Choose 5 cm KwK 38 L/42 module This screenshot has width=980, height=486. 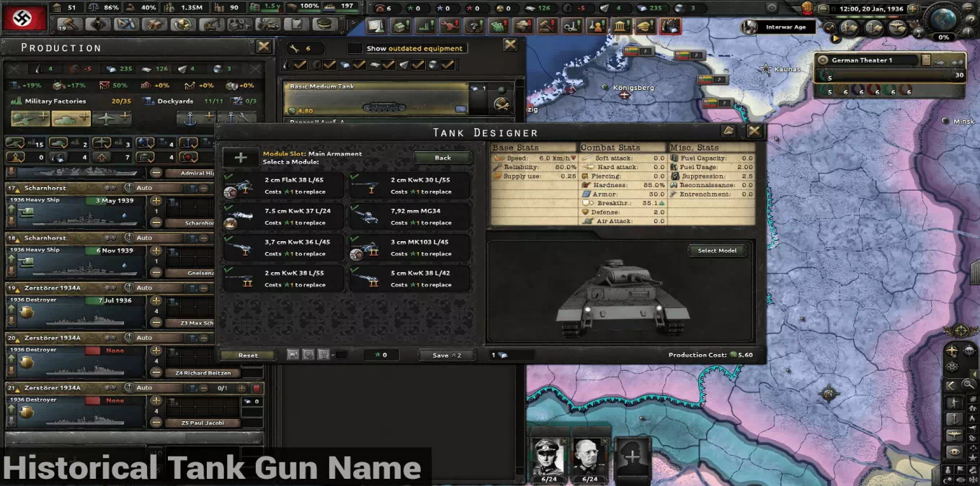tap(409, 278)
